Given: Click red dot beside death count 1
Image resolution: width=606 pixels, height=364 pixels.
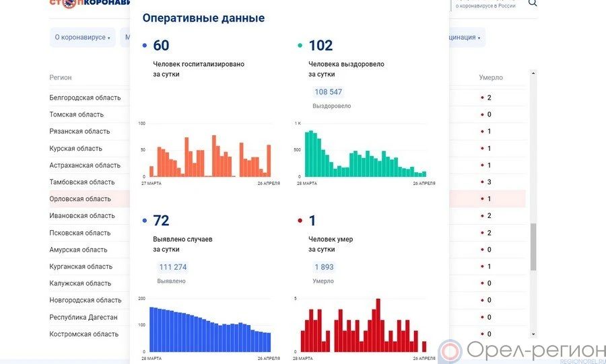Looking at the screenshot, I should (300, 221).
